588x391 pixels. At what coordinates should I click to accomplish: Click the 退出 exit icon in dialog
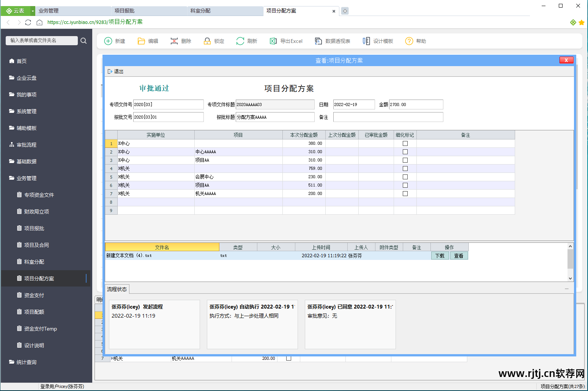(x=110, y=71)
